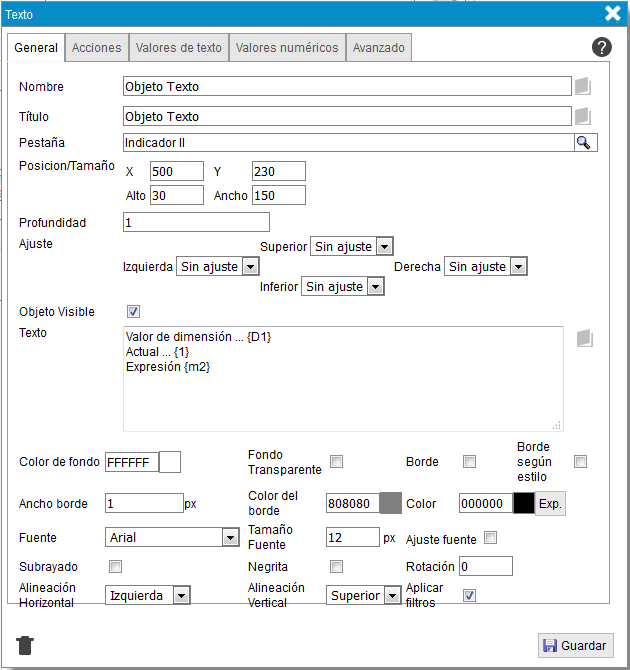Image resolution: width=630 pixels, height=670 pixels.
Task: Open the Valores numéricos tab
Action: 287,48
